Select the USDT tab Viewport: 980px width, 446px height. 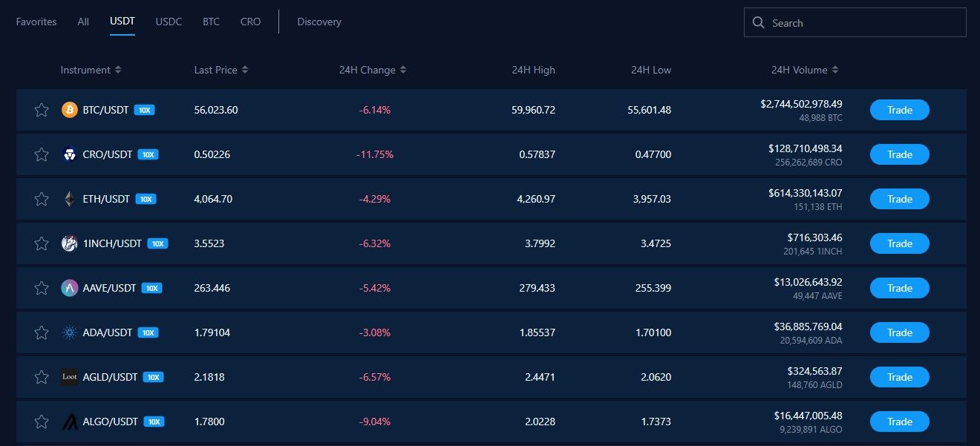tap(122, 22)
